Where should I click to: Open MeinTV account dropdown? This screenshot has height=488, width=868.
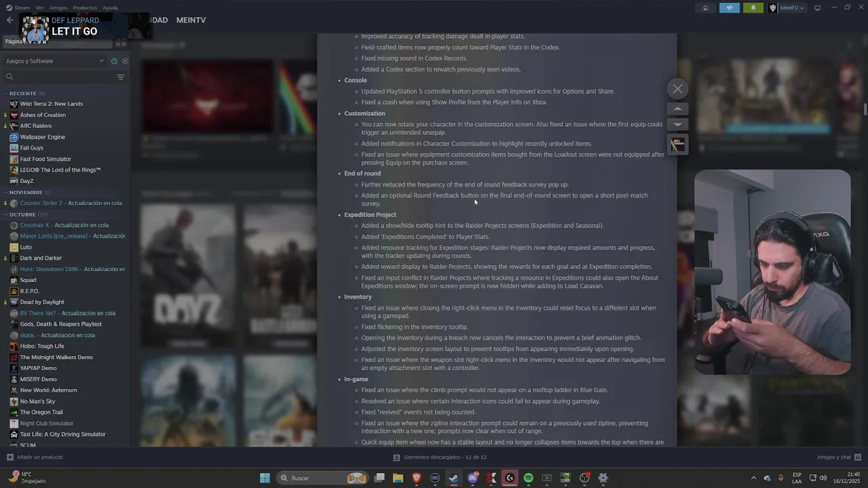pyautogui.click(x=787, y=8)
